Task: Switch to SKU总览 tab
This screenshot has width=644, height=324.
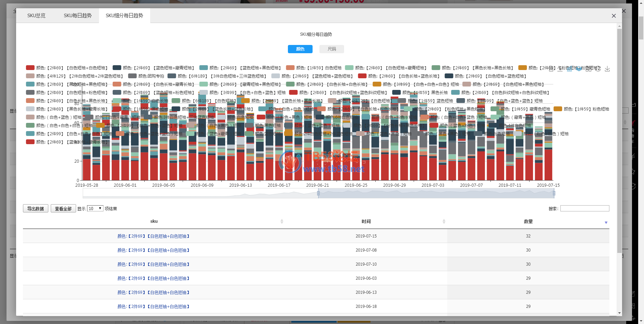Action: click(36, 16)
